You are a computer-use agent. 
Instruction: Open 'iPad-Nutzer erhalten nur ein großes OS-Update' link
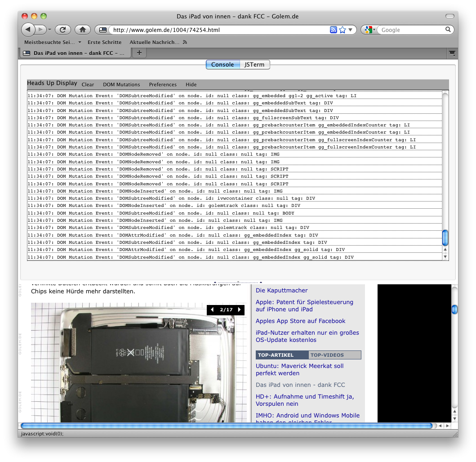click(307, 336)
